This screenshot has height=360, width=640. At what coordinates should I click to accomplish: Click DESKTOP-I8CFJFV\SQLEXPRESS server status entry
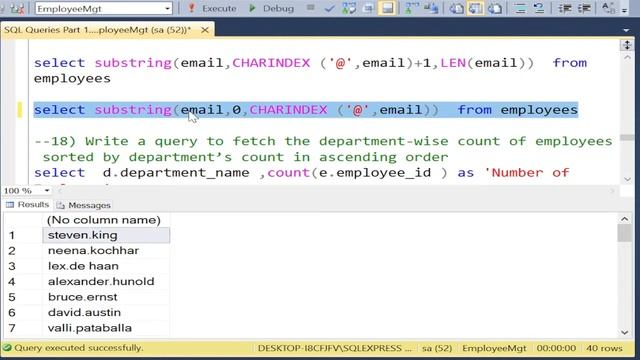point(335,348)
